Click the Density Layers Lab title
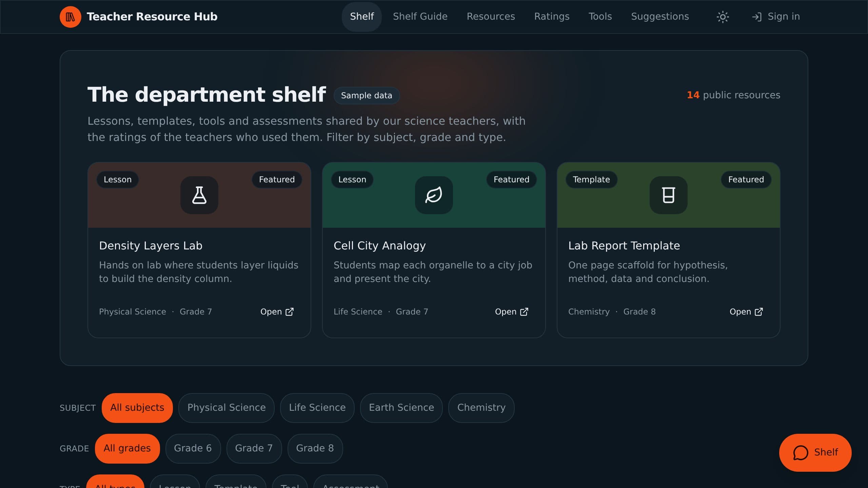The width and height of the screenshot is (868, 488). click(151, 246)
